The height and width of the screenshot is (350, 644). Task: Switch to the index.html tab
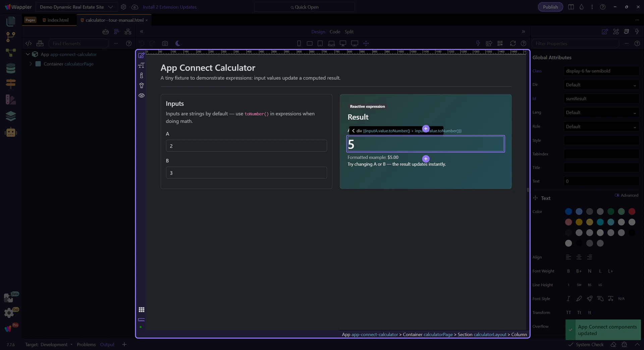coord(58,20)
